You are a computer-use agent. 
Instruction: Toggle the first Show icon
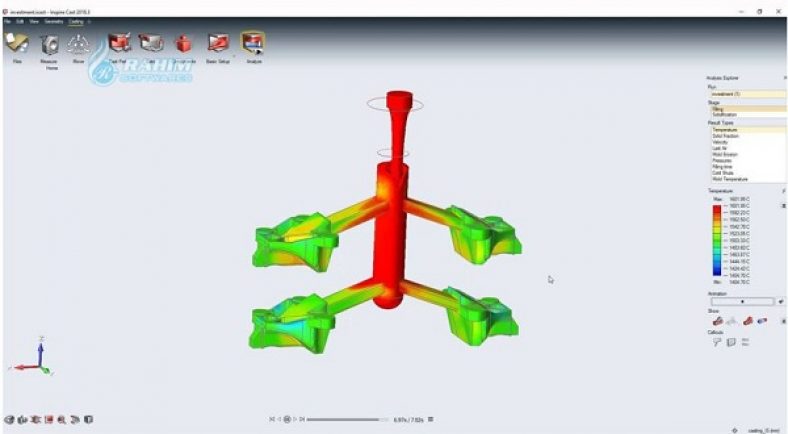tap(718, 321)
